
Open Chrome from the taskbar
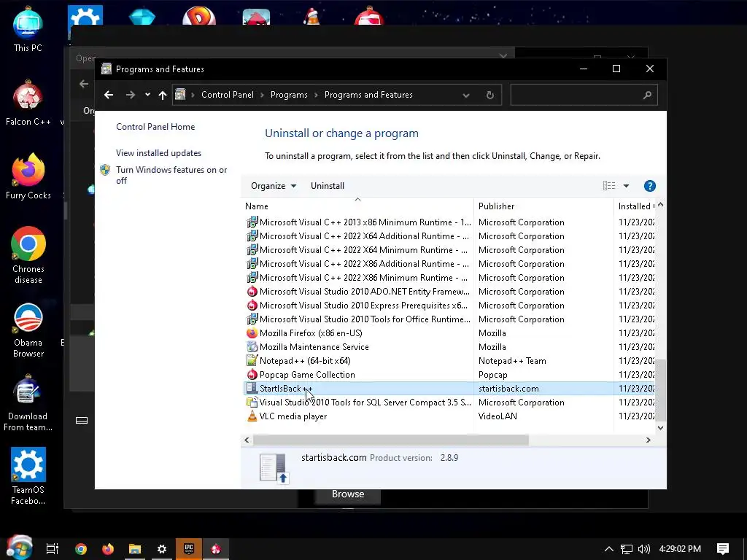point(81,549)
